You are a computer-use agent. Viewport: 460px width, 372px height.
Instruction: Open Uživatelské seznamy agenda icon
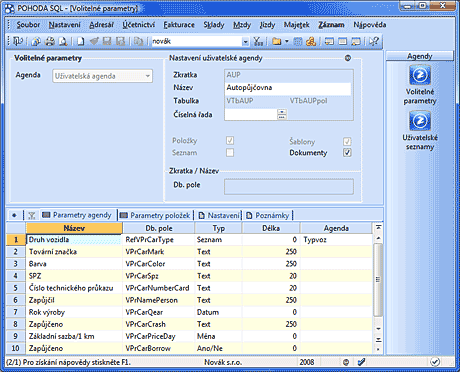click(420, 121)
